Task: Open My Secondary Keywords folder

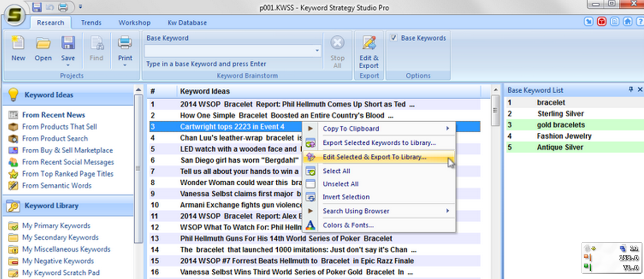Action: point(60,237)
